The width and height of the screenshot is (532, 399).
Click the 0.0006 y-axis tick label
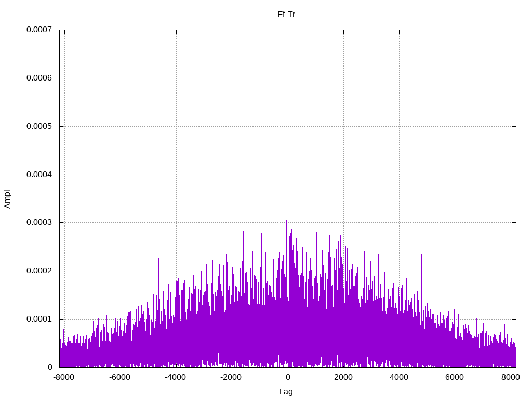click(39, 78)
